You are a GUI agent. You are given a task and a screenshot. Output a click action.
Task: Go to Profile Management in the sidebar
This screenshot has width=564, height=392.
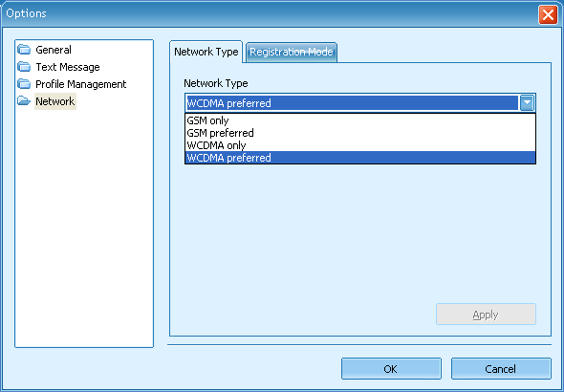pyautogui.click(x=81, y=84)
